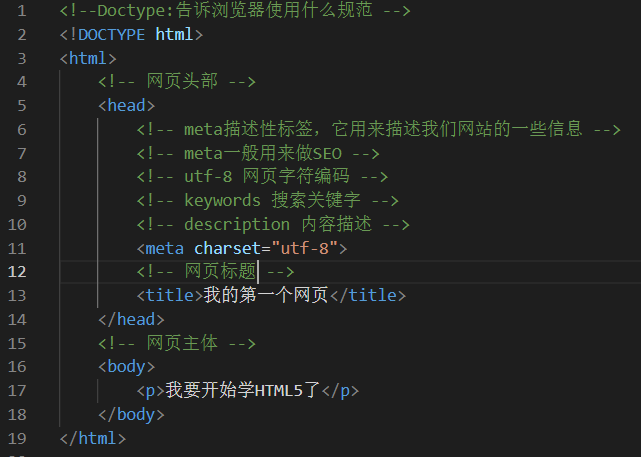Click the paragraph text 我要开始学HTML5了
Image resolution: width=641 pixels, height=457 pixels.
tap(242, 390)
